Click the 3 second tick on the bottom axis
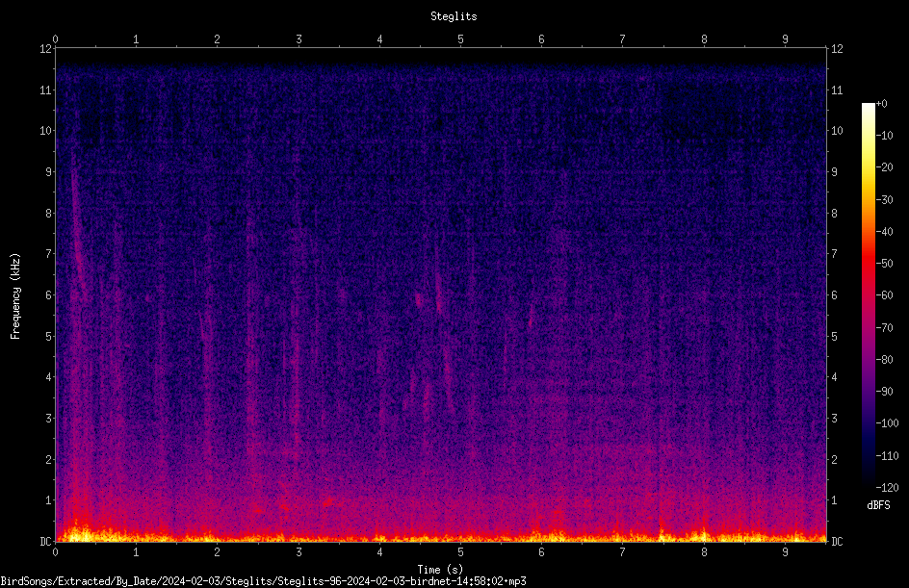This screenshot has height=588, width=909. click(299, 552)
